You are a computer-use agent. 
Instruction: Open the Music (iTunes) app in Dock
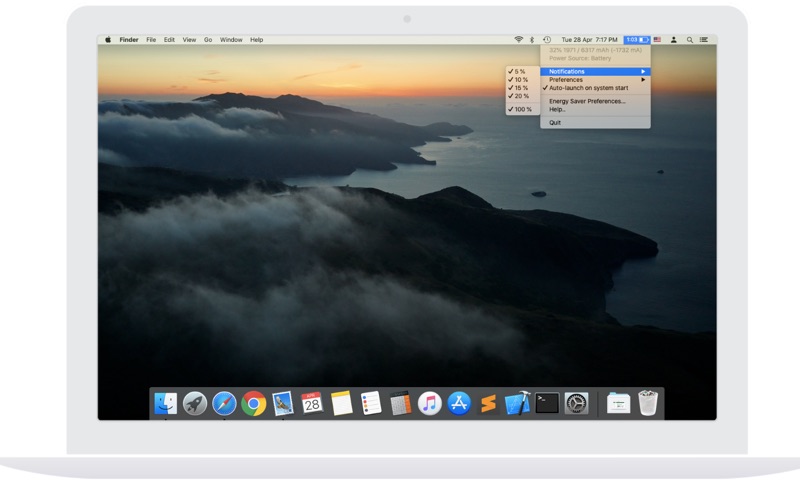[x=429, y=403]
